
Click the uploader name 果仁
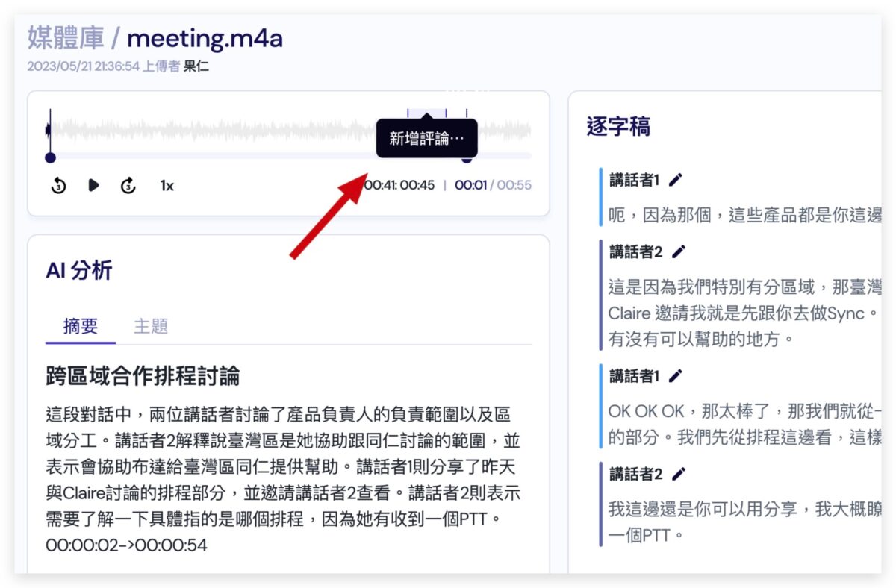click(196, 66)
